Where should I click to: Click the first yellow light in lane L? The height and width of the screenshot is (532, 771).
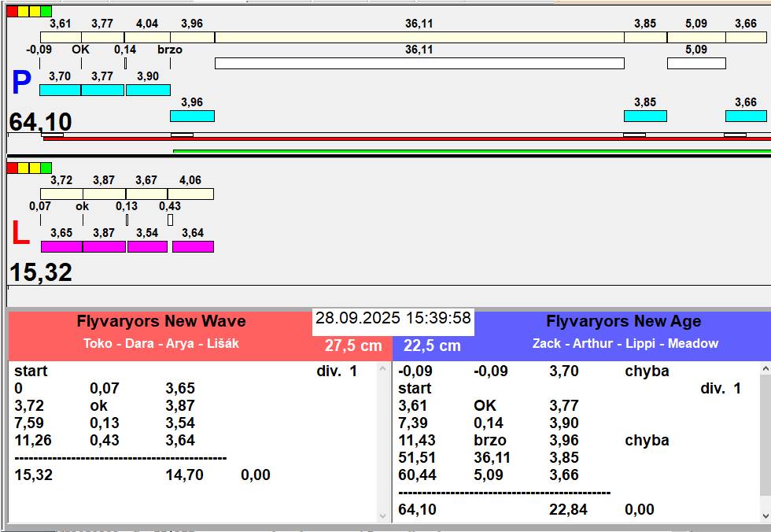23,168
